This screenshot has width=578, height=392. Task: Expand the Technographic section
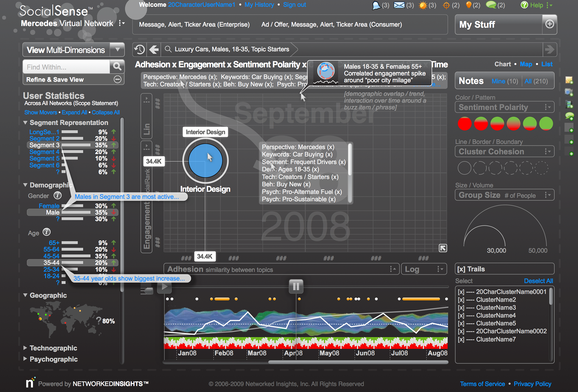(x=25, y=348)
